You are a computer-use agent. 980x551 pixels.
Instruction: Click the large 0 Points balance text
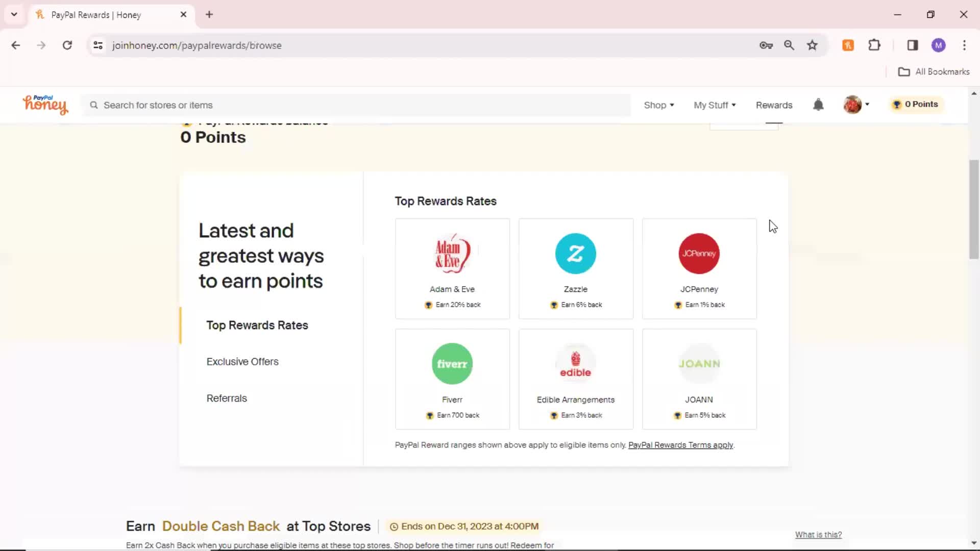[213, 137]
